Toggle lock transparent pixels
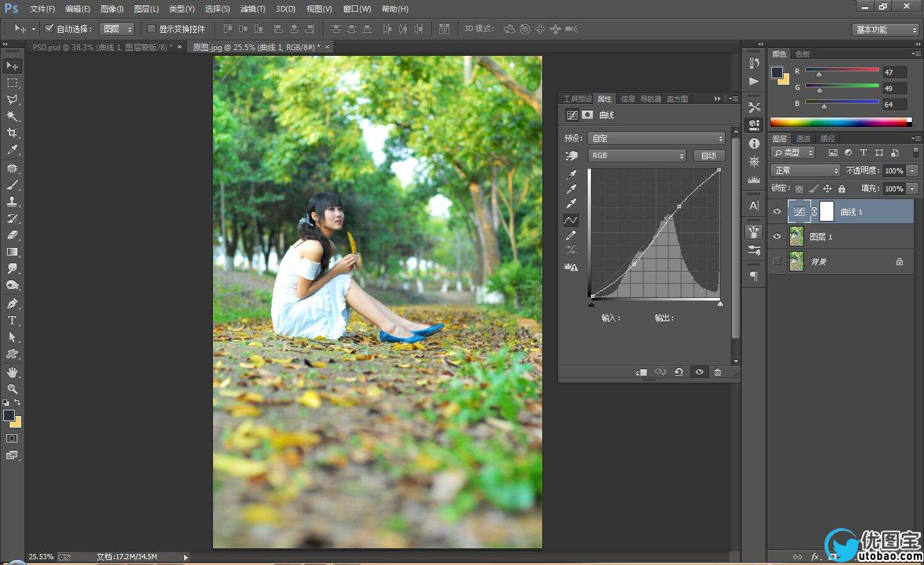Viewport: 924px width, 565px height. pos(799,189)
